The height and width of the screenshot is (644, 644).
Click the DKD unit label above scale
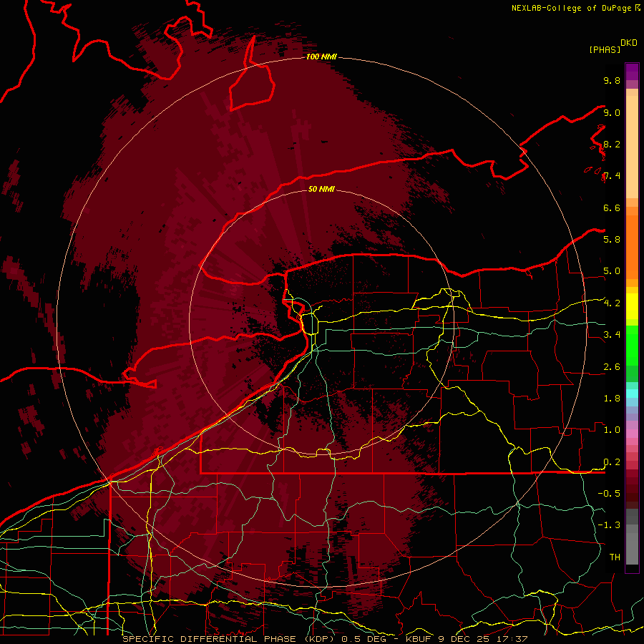point(629,43)
